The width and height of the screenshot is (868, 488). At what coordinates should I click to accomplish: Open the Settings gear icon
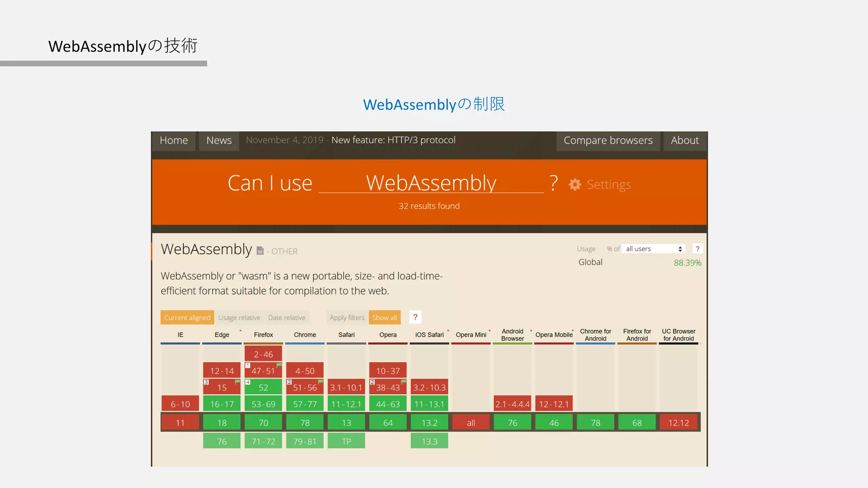click(575, 184)
